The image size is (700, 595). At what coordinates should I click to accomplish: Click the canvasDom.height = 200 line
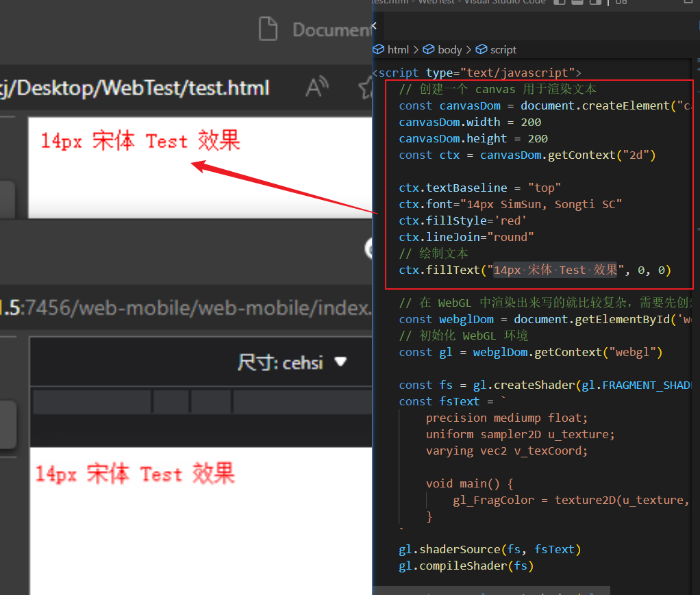[x=474, y=139]
